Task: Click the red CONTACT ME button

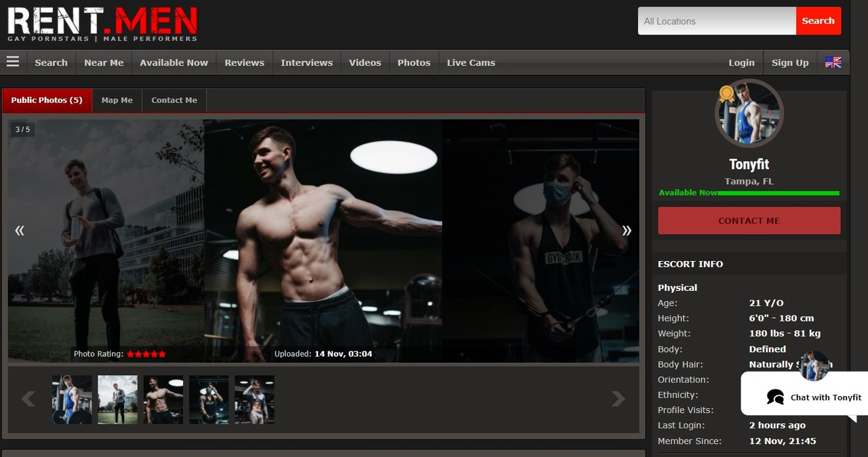Action: pyautogui.click(x=749, y=221)
